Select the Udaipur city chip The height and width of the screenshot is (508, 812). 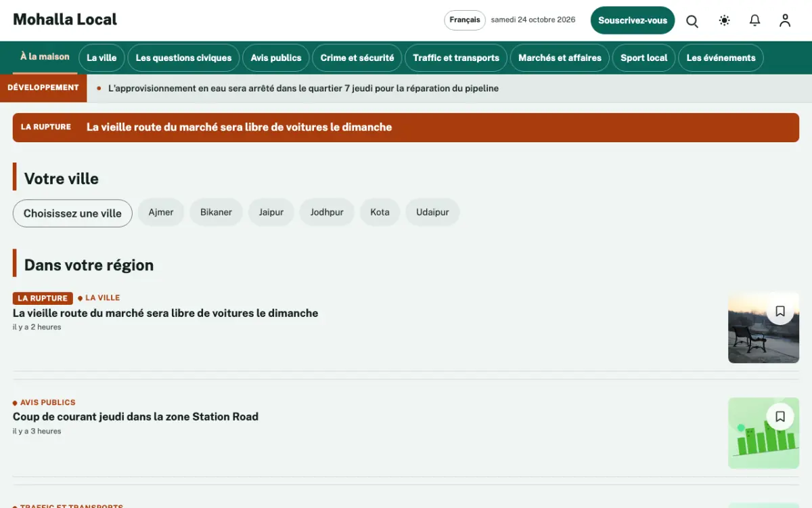click(x=432, y=212)
